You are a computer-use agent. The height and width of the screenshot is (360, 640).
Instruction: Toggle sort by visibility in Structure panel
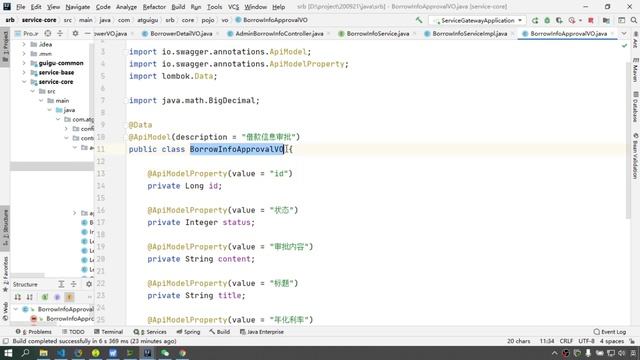click(18, 297)
